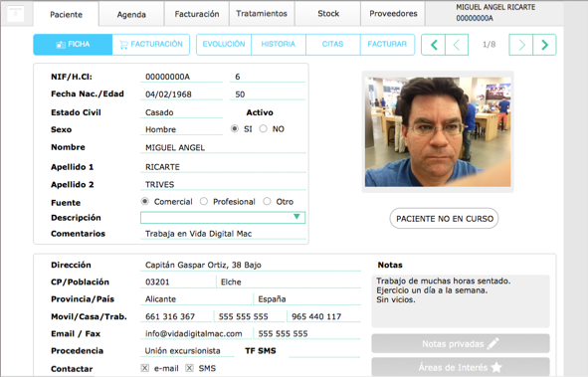Open the Tratamientos tab
The width and height of the screenshot is (588, 377).
(262, 14)
